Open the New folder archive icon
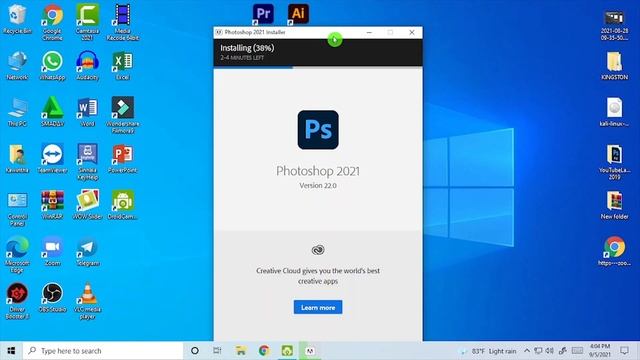The height and width of the screenshot is (360, 640). [614, 205]
